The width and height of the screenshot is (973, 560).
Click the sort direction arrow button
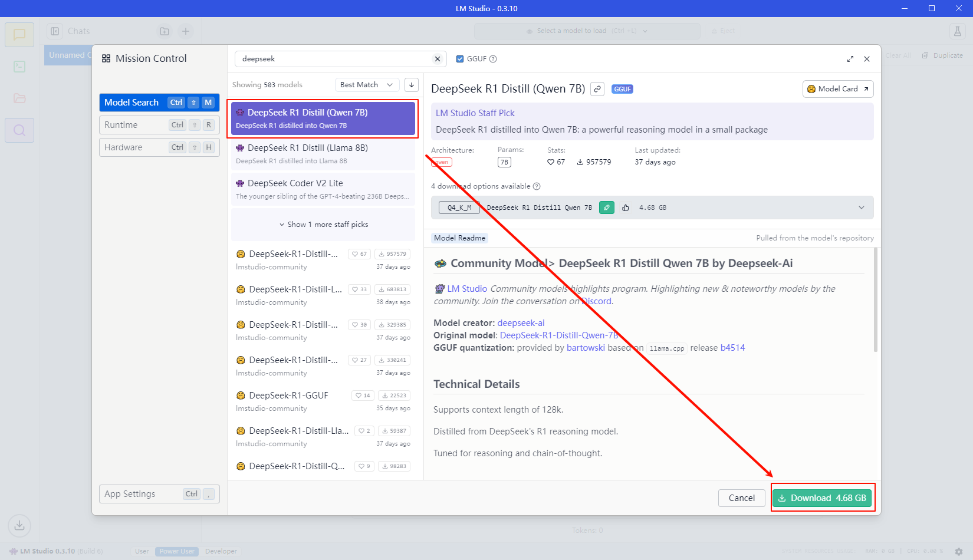click(412, 85)
